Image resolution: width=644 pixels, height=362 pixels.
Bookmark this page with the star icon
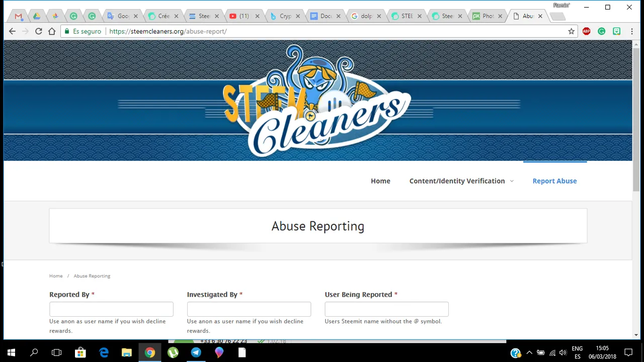(x=571, y=31)
